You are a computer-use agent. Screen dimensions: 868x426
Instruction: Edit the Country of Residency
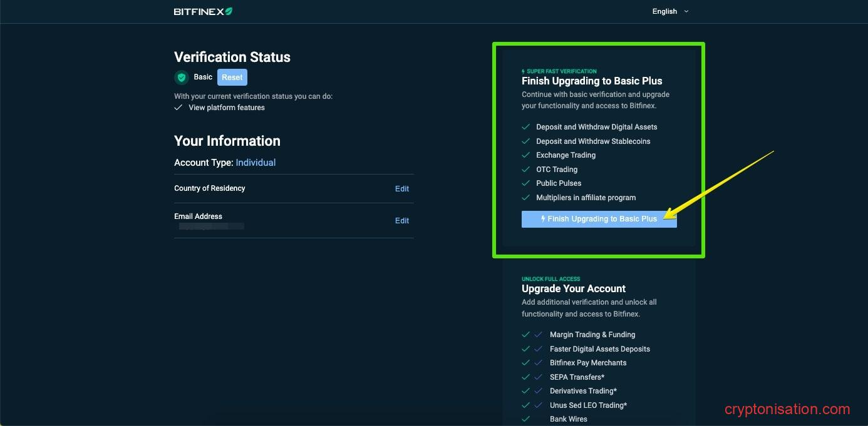click(401, 189)
